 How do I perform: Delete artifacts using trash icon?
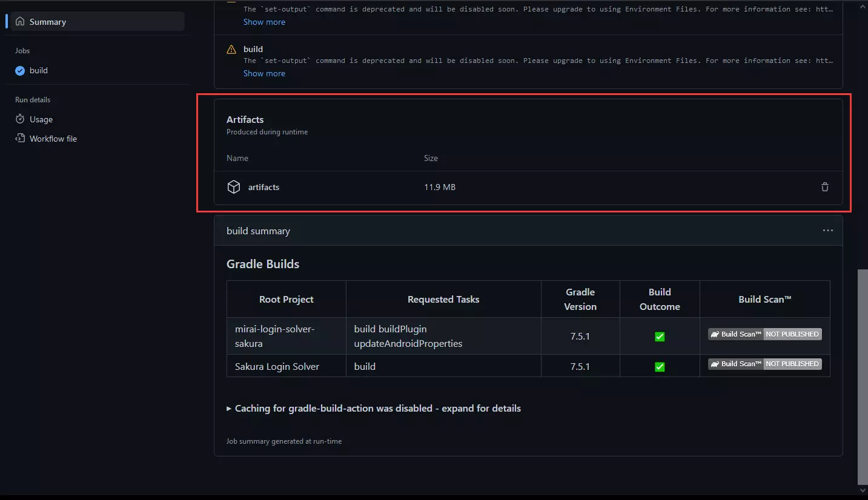(824, 187)
